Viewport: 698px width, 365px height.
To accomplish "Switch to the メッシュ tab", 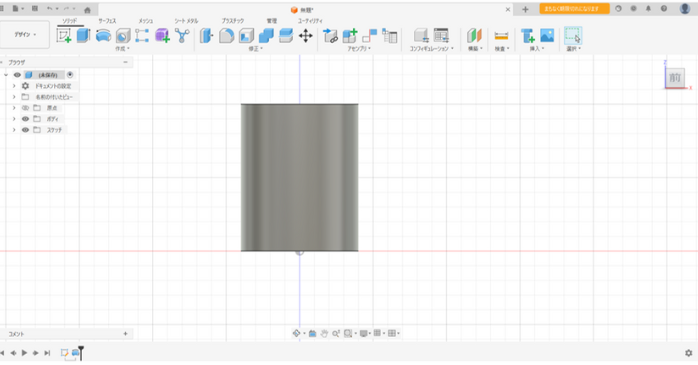I will (x=146, y=21).
